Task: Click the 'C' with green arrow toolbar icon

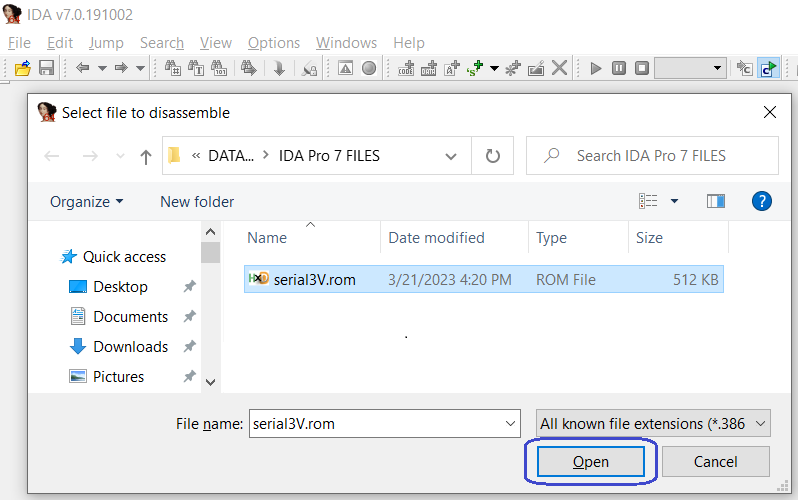Action: pos(768,68)
